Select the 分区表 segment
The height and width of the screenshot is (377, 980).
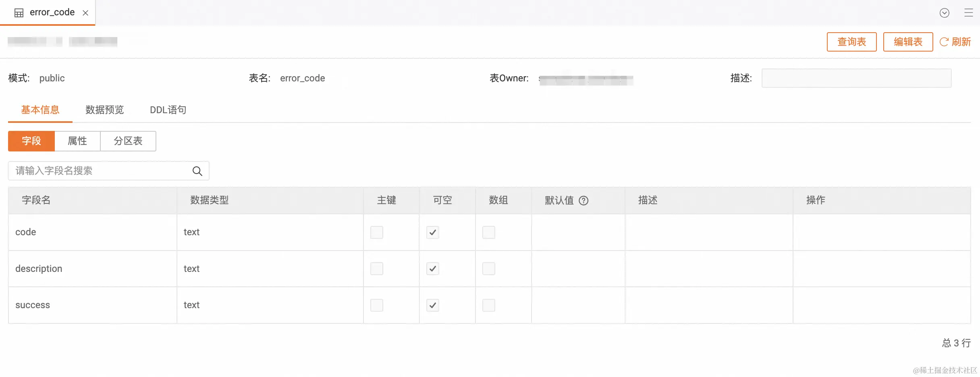128,141
